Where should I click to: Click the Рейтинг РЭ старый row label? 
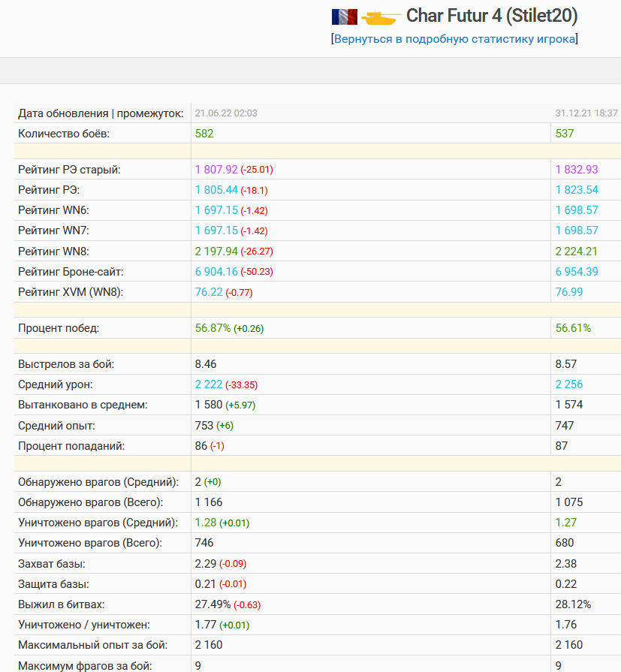pos(69,170)
